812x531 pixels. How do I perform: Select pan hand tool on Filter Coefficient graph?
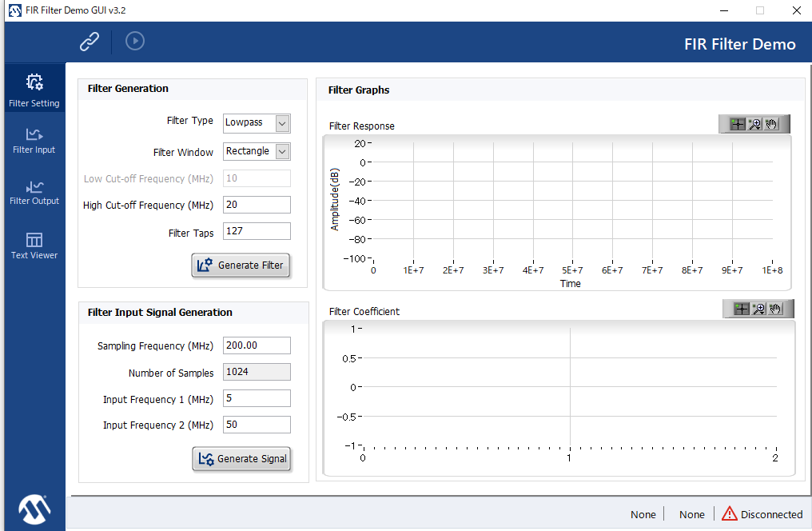tap(776, 309)
